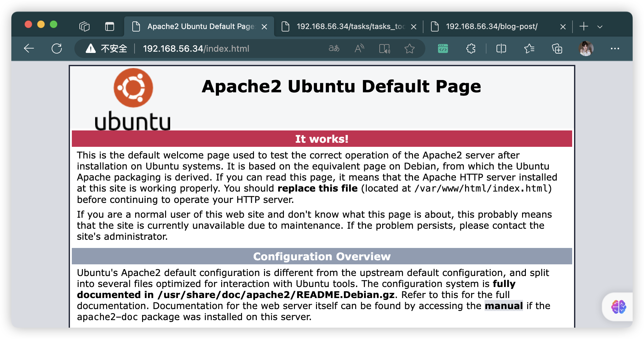644x339 pixels.
Task: Click the 'replace this file' bold text
Action: coord(317,188)
